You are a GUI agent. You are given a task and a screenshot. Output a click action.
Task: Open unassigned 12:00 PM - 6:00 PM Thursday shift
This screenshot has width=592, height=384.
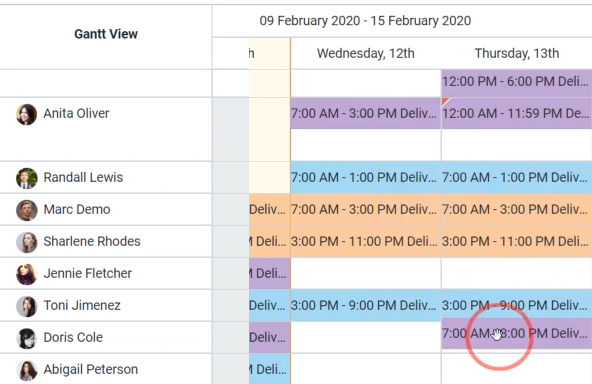[x=516, y=82]
